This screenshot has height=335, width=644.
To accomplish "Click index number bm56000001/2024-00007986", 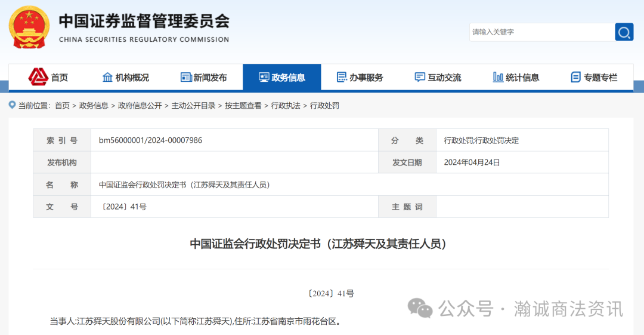I will pyautogui.click(x=150, y=140).
